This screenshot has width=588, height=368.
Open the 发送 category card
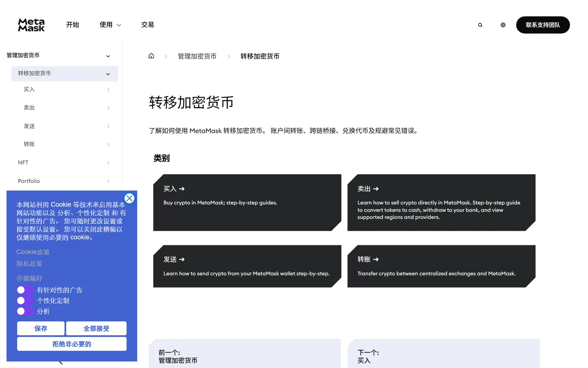pyautogui.click(x=247, y=266)
